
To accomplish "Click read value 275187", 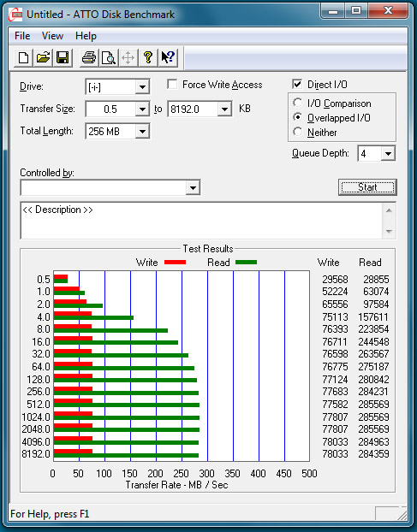I will 373,367.
